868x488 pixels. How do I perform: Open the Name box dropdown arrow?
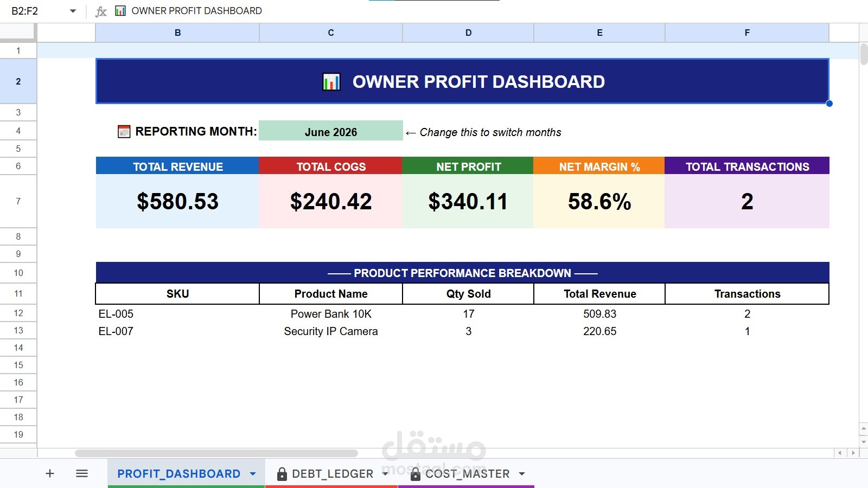click(x=73, y=11)
